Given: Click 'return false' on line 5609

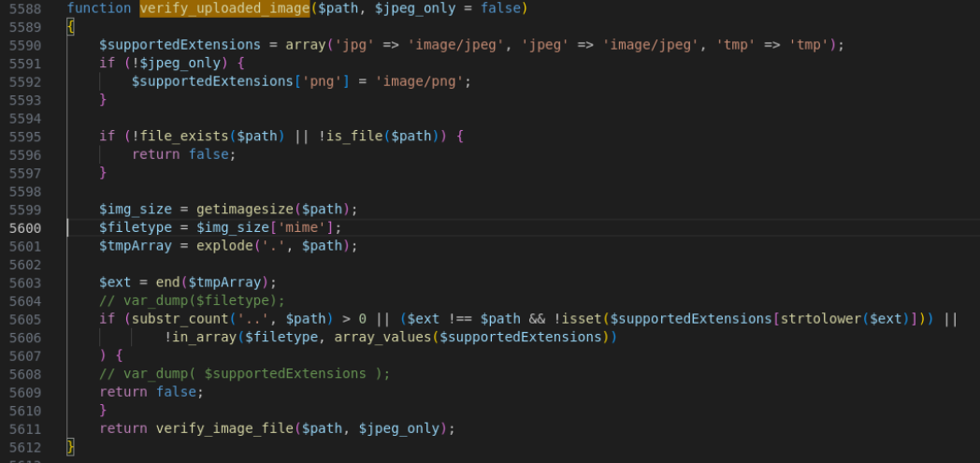Looking at the screenshot, I should pyautogui.click(x=148, y=393).
